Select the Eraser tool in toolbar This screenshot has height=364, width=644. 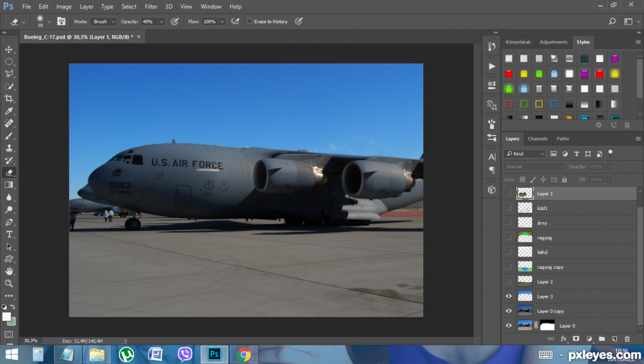(9, 173)
